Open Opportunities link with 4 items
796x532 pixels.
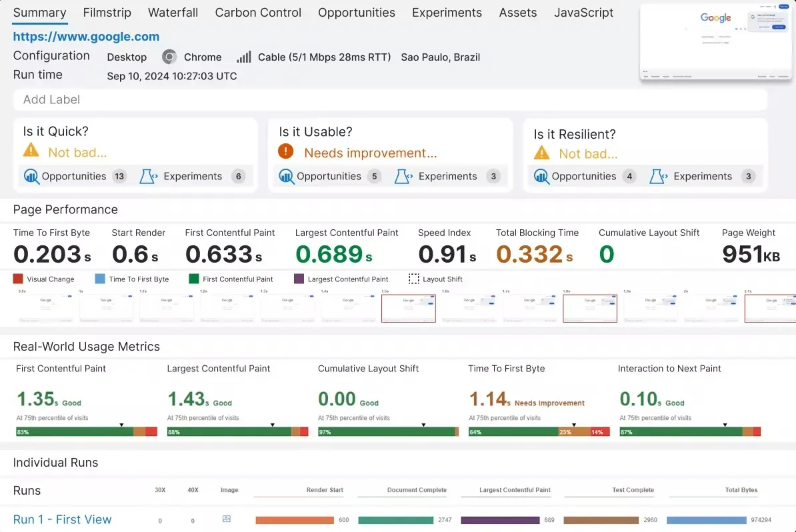click(584, 176)
